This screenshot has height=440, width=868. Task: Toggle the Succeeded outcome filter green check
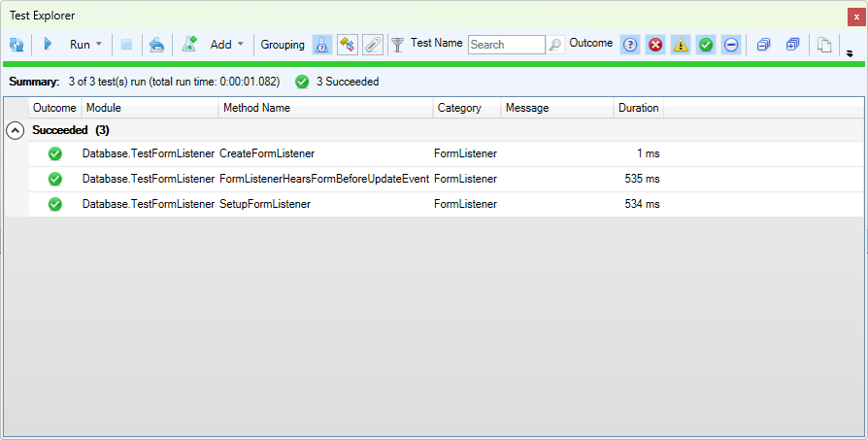pyautogui.click(x=706, y=45)
